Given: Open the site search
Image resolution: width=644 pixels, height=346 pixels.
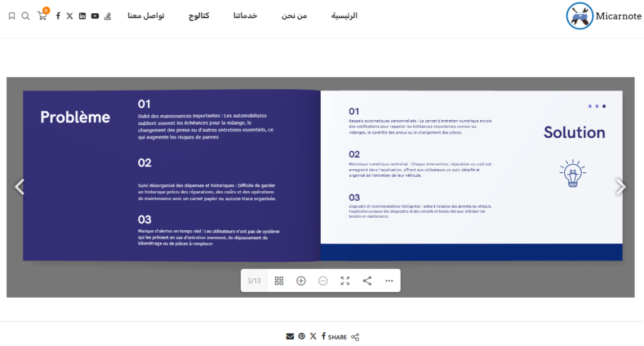Looking at the screenshot, I should (x=26, y=16).
